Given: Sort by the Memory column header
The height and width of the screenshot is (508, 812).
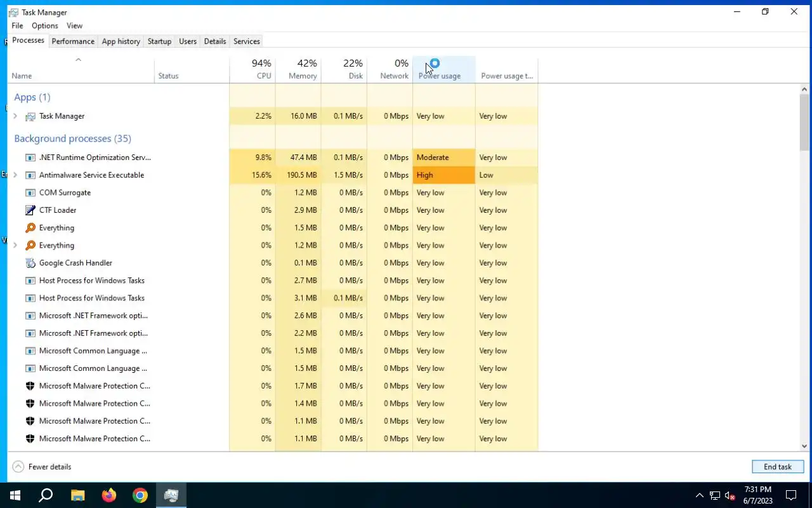Looking at the screenshot, I should tap(298, 69).
